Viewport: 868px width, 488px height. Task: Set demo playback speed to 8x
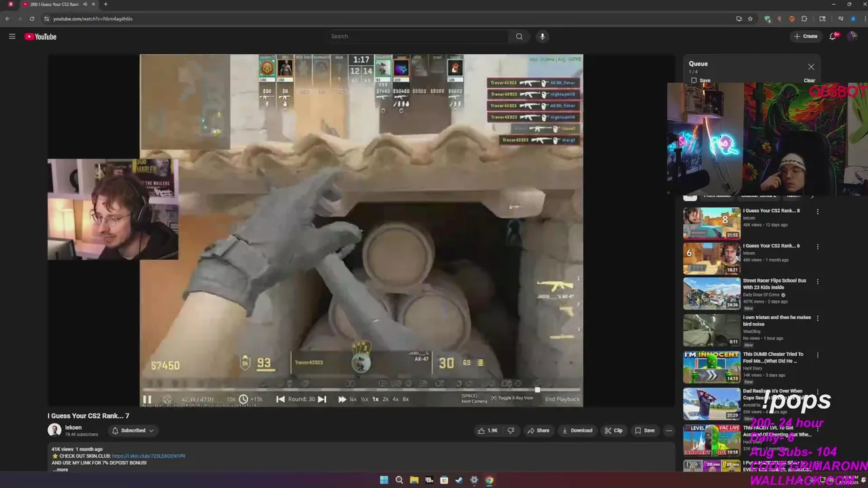(406, 399)
